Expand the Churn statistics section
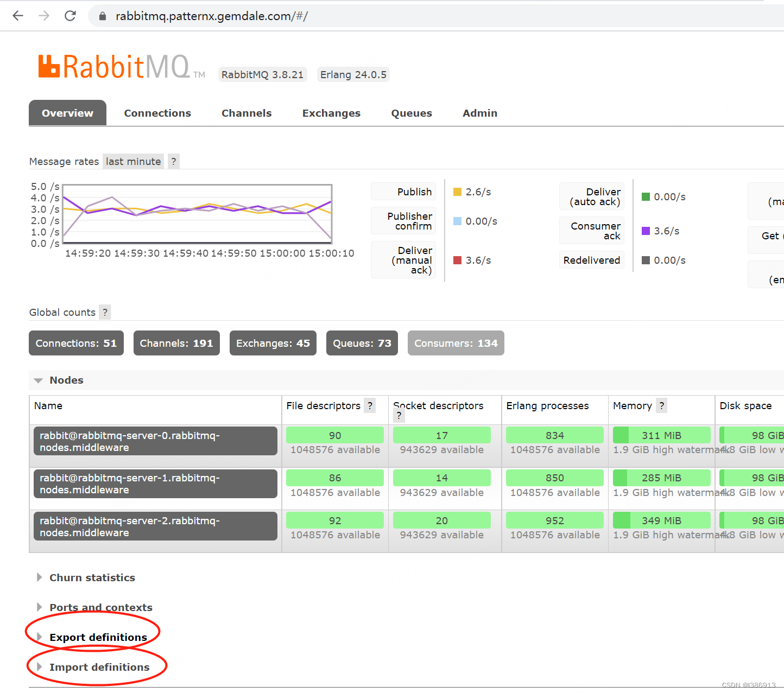Viewport: 784px width, 693px height. pos(92,577)
